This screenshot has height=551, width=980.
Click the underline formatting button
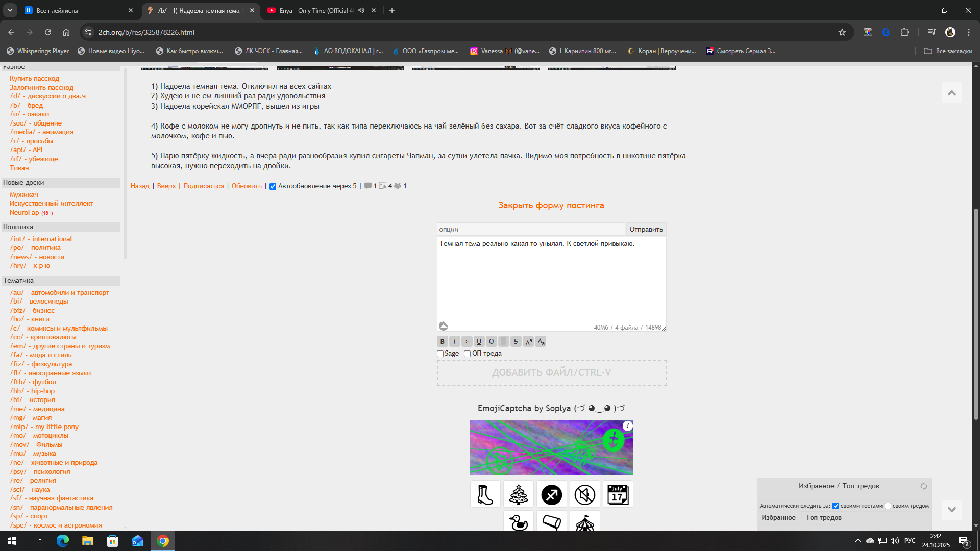point(479,341)
